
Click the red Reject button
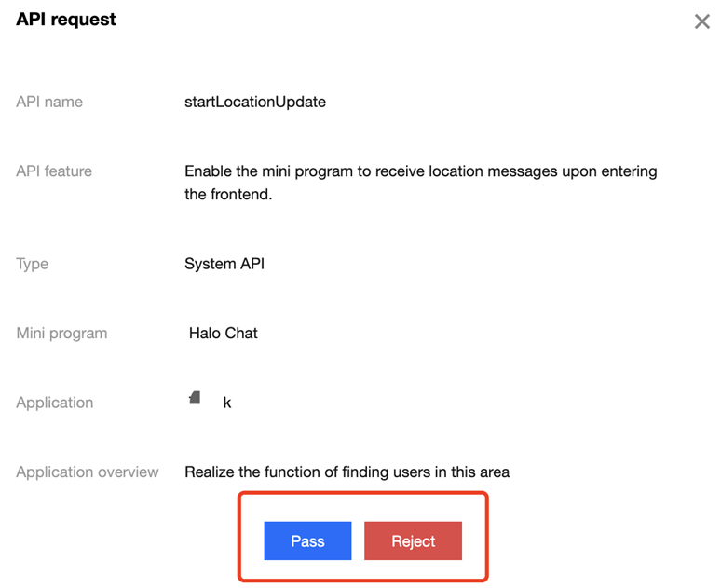[413, 541]
